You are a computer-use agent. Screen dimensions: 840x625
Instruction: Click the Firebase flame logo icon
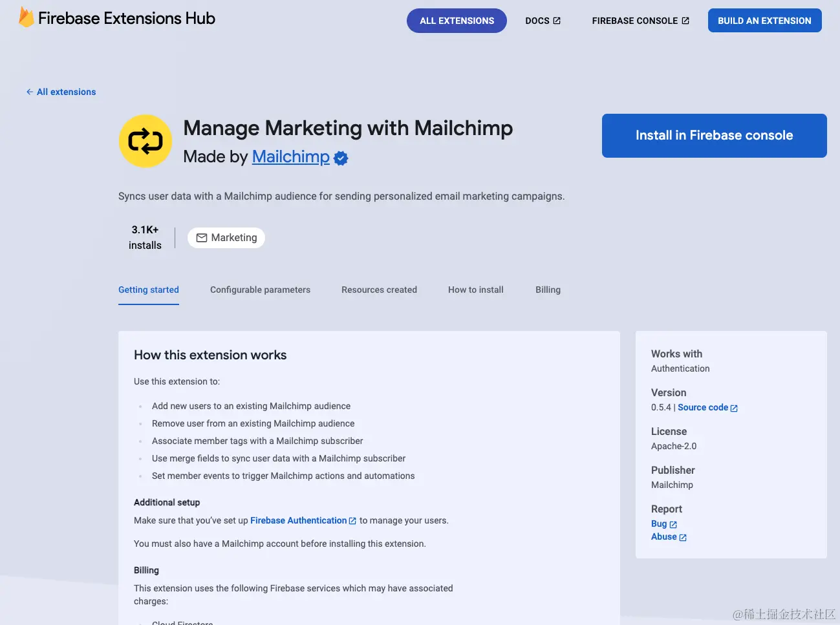coord(26,17)
